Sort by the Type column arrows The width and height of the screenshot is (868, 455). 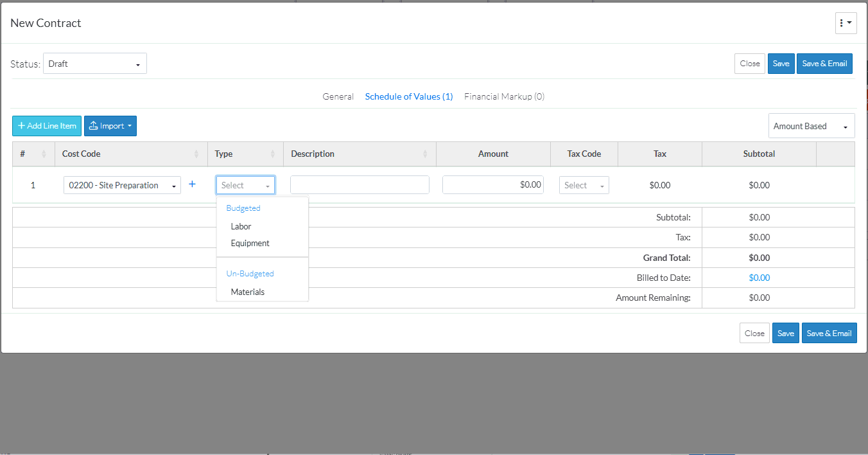tap(272, 154)
